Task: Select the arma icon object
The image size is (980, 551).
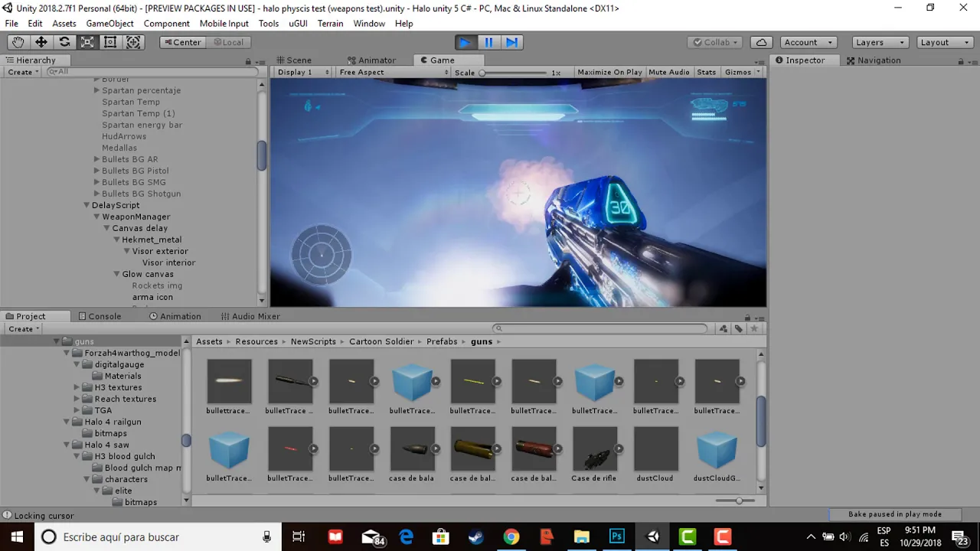Action: tap(152, 297)
